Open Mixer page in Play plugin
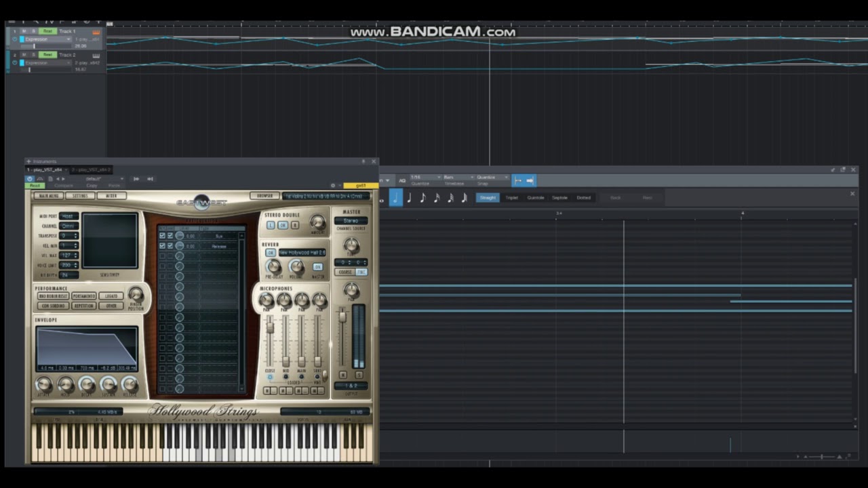The image size is (868, 488). pos(111,196)
